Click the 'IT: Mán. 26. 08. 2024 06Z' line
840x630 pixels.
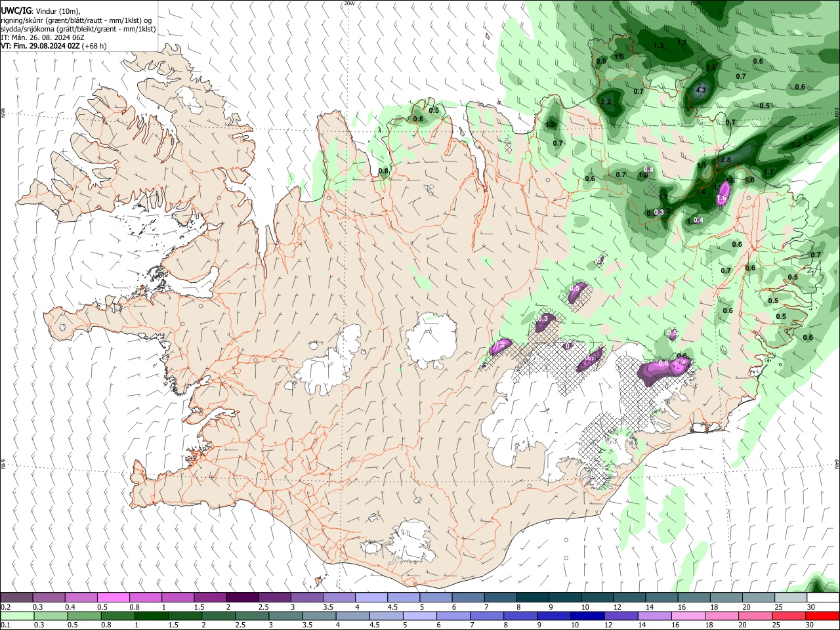(43, 37)
